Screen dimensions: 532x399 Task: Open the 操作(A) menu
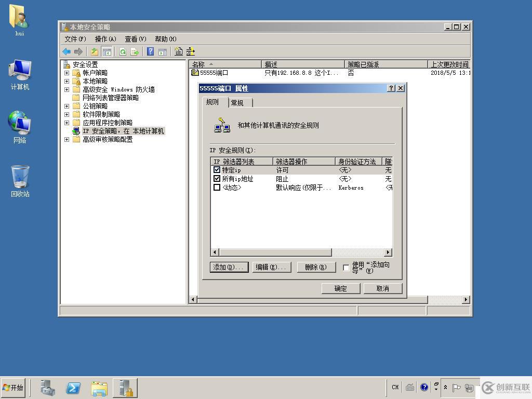(x=105, y=39)
